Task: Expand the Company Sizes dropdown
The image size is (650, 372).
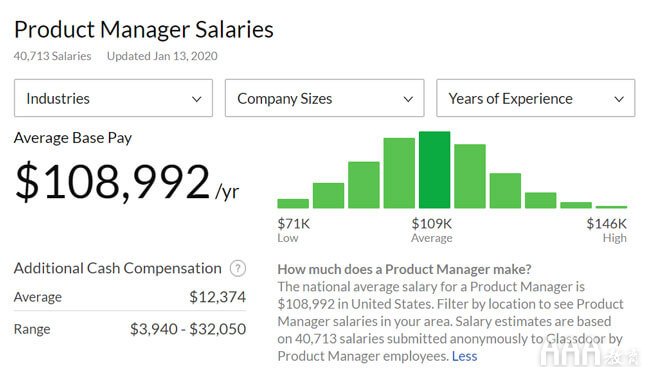Action: [325, 98]
